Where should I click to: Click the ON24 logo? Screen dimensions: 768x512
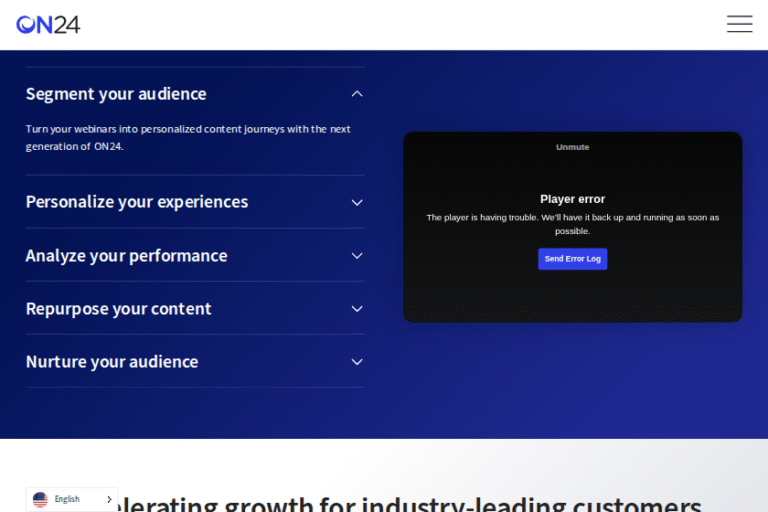tap(48, 24)
